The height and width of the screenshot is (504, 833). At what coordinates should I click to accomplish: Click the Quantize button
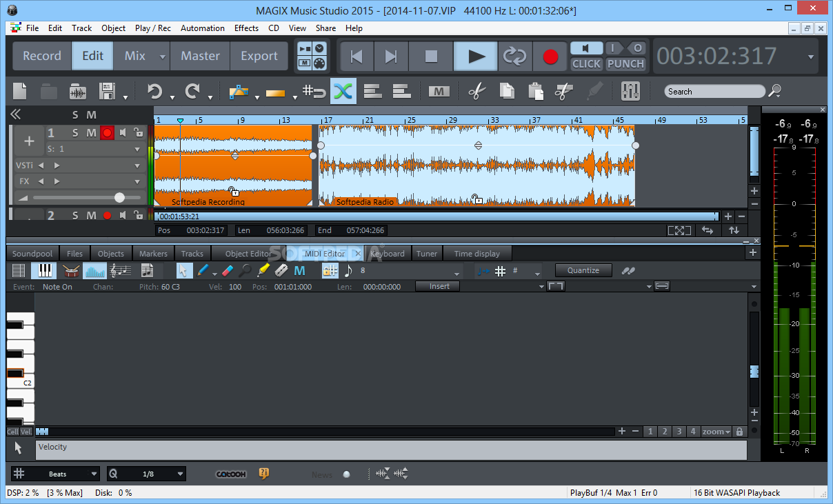(x=583, y=270)
